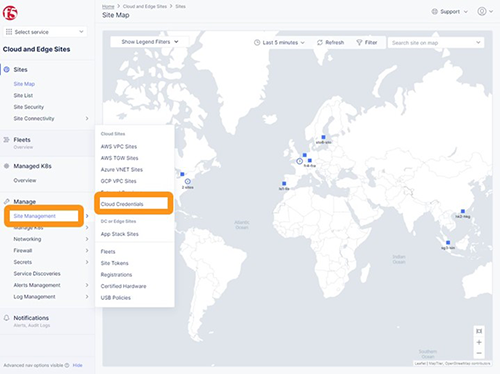The height and width of the screenshot is (374, 500).
Task: Select AWS VPC Sites menu entry
Action: tap(119, 146)
